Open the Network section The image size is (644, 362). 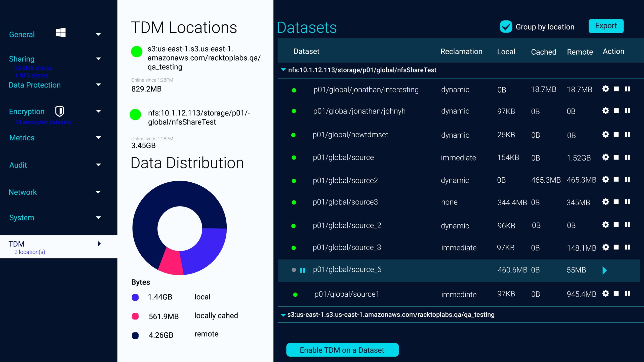click(x=23, y=192)
